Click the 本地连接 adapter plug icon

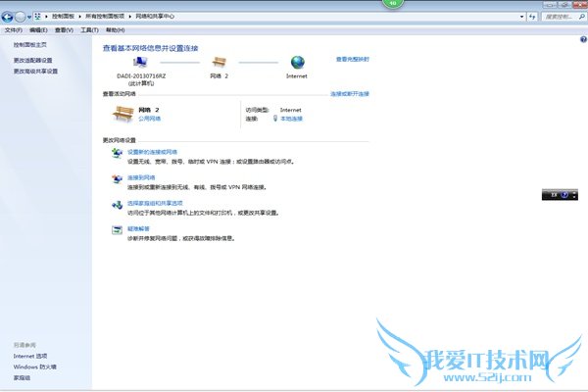(x=274, y=119)
